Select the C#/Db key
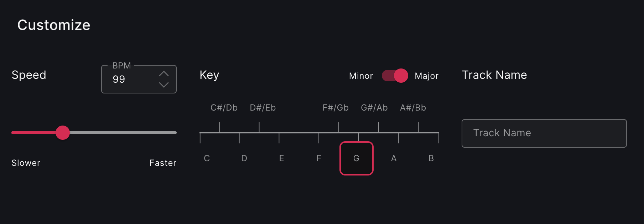The width and height of the screenshot is (644, 224). (224, 107)
